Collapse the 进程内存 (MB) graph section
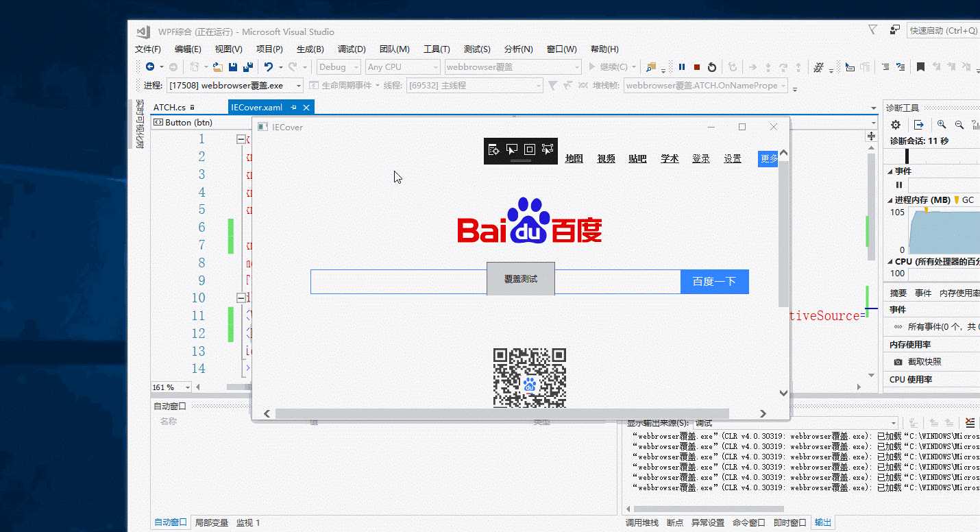The width and height of the screenshot is (980, 532). (x=891, y=200)
